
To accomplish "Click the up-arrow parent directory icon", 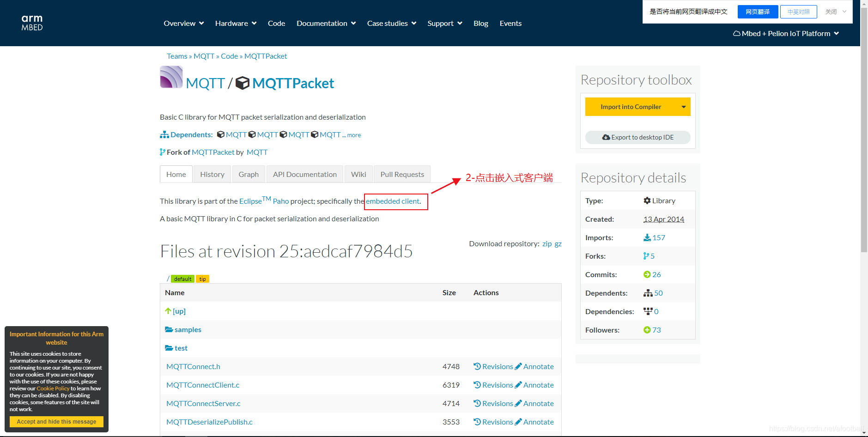I will tap(169, 311).
